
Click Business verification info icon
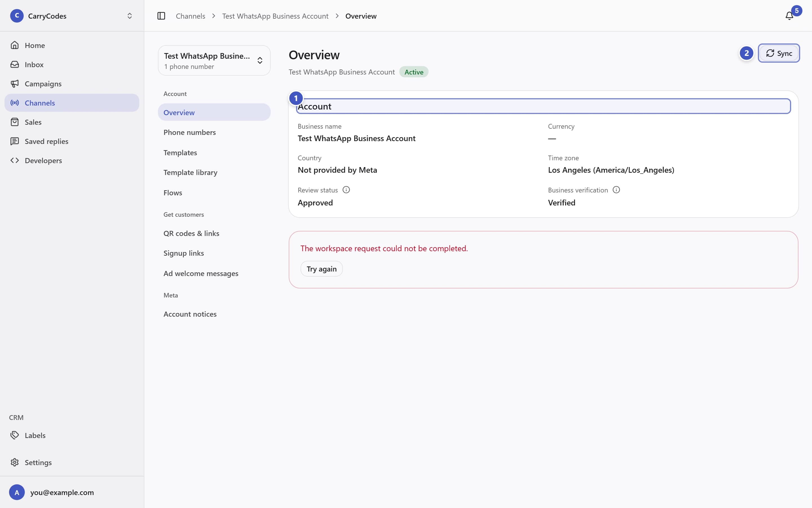tap(616, 190)
